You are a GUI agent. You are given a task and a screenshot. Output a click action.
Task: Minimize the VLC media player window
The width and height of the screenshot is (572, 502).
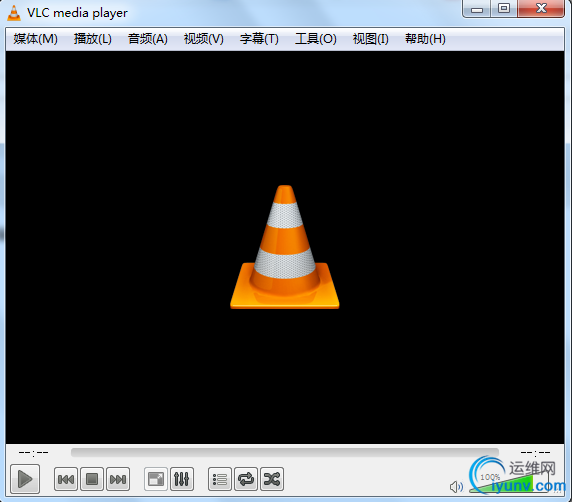477,9
